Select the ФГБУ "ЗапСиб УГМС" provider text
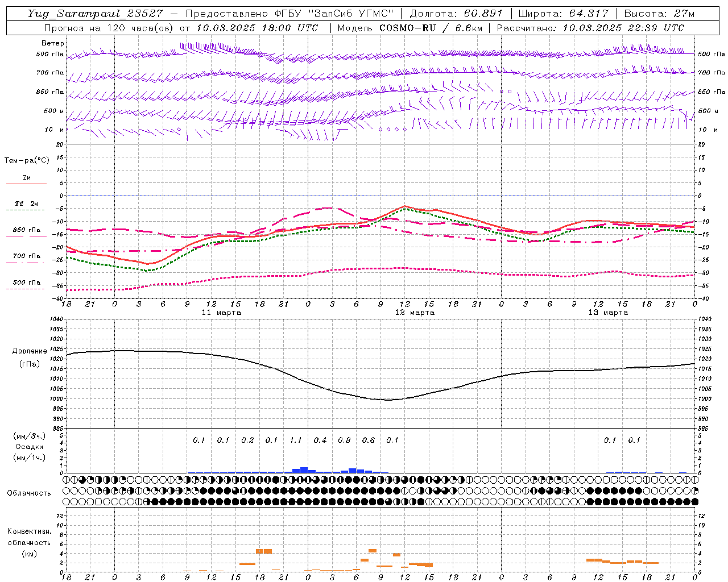 [334, 14]
